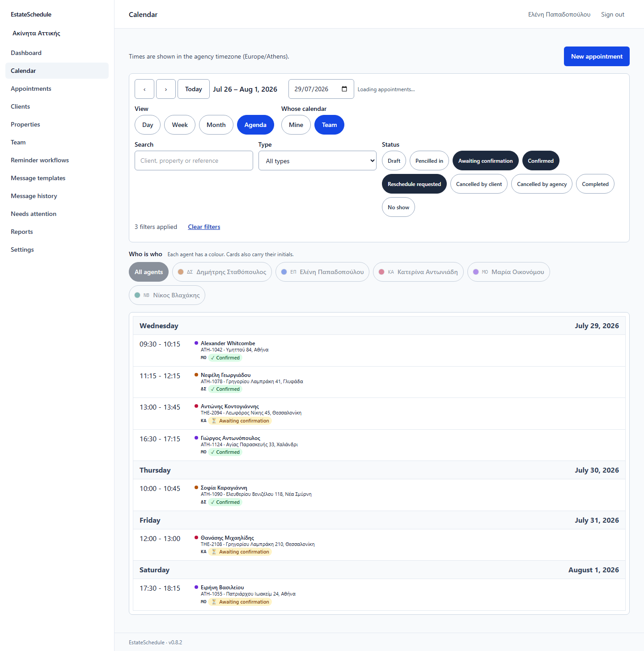
Task: Open the All types dropdown
Action: [x=318, y=161]
